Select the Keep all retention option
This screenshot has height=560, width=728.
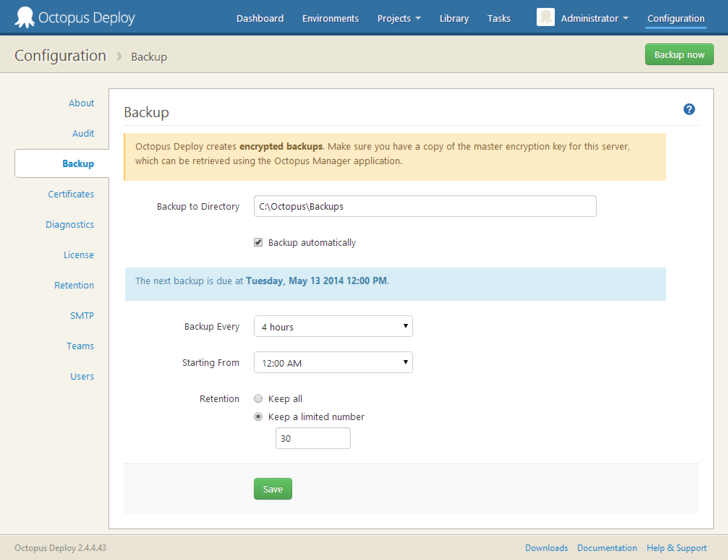(258, 398)
